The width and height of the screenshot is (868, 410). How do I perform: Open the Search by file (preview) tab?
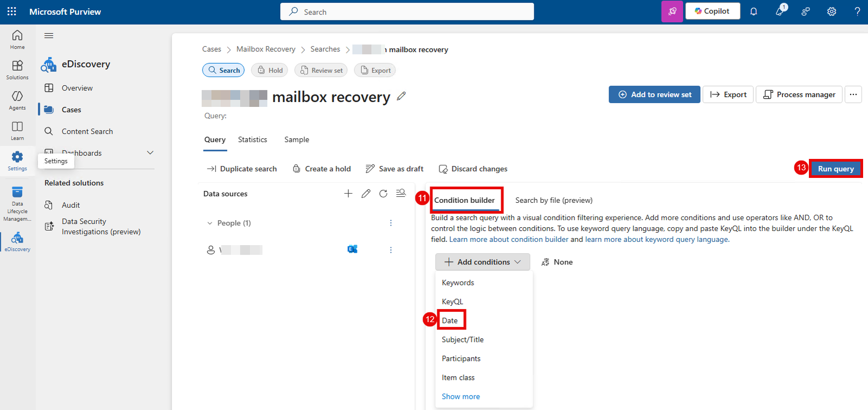(x=553, y=200)
